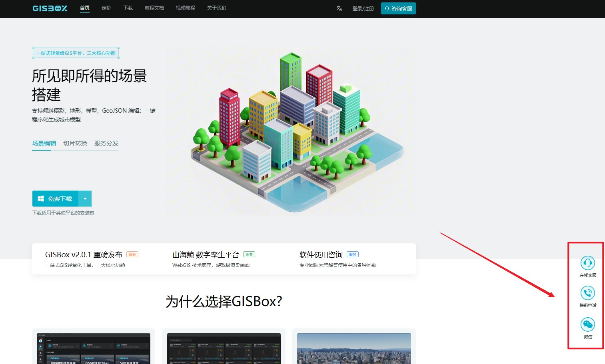Select the 场景编辑 feature tab
The width and height of the screenshot is (605, 364).
(x=44, y=143)
